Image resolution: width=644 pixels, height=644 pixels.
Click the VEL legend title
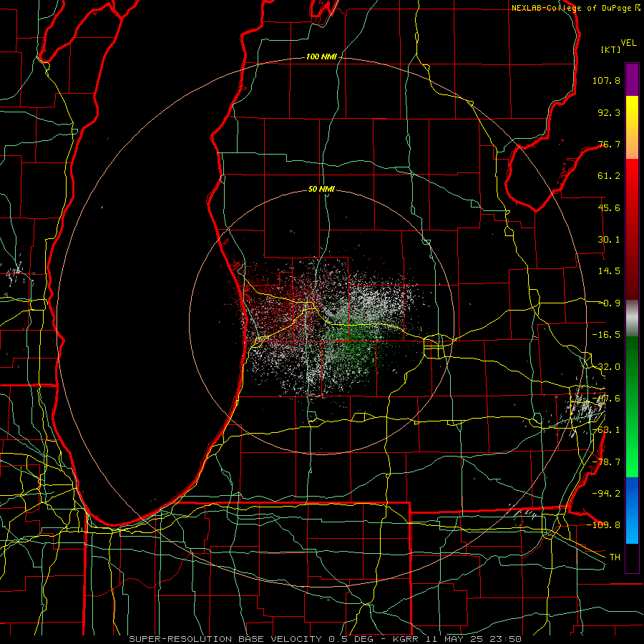628,43
